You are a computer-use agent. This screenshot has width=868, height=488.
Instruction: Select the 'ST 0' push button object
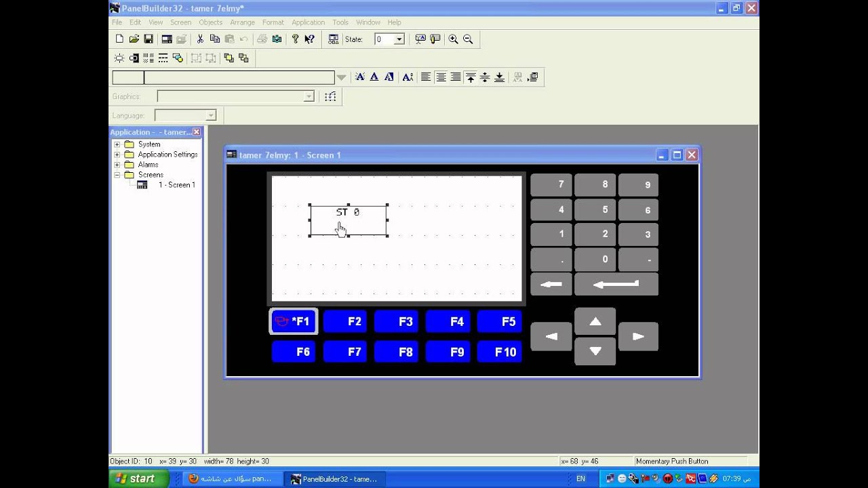[349, 221]
